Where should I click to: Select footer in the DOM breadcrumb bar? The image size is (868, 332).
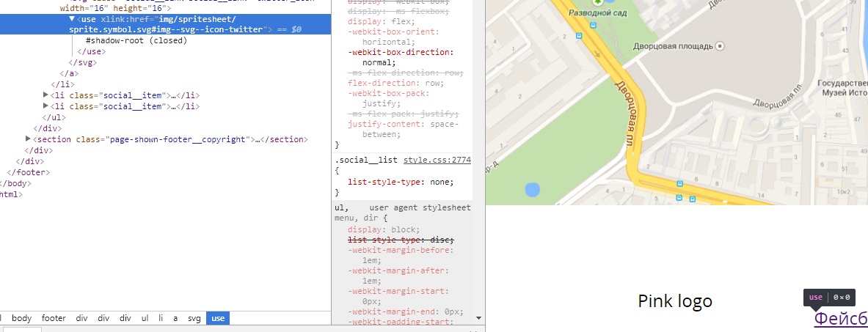point(54,318)
